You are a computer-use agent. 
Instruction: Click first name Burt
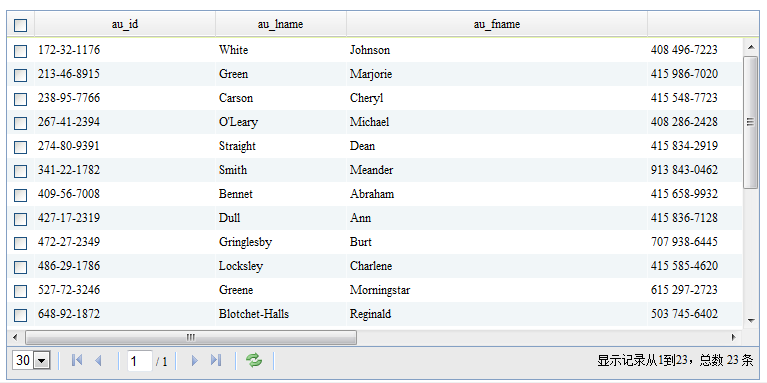pos(361,242)
